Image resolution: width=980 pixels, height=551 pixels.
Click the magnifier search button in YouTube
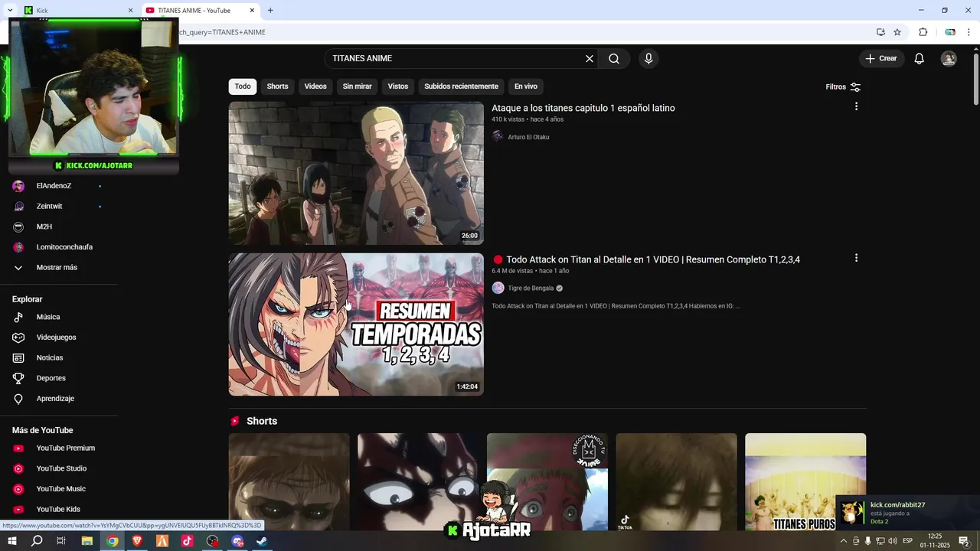614,59
